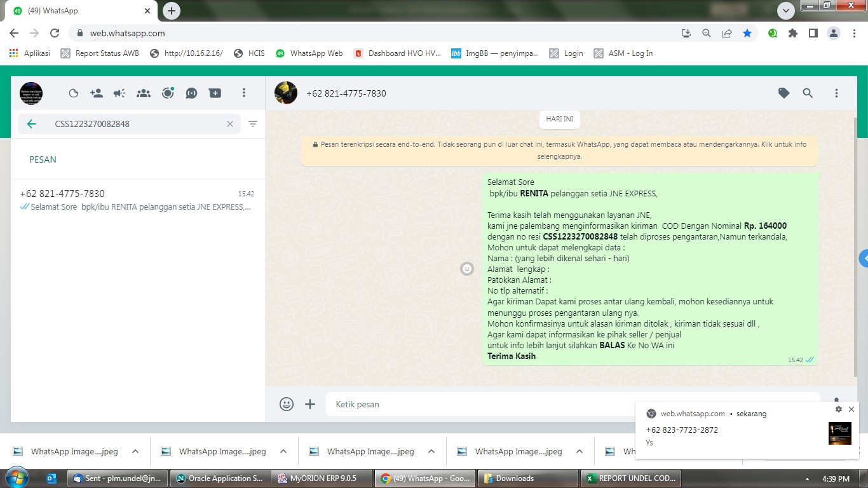Open the WhatsApp Web bookmark
This screenshot has width=868, height=488.
pos(309,53)
